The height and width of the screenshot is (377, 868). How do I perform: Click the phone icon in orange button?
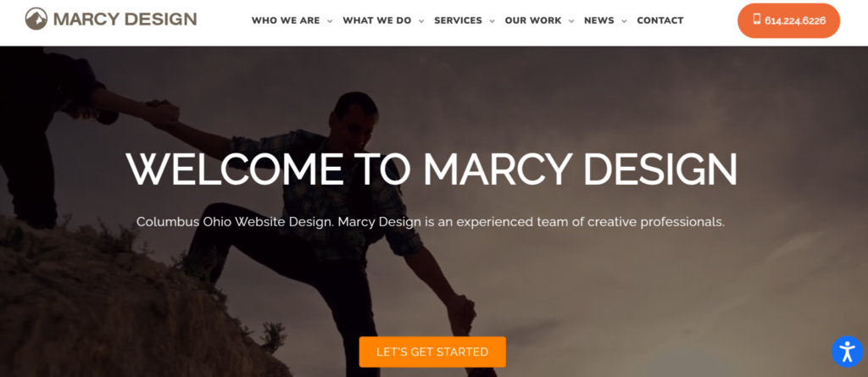click(757, 20)
